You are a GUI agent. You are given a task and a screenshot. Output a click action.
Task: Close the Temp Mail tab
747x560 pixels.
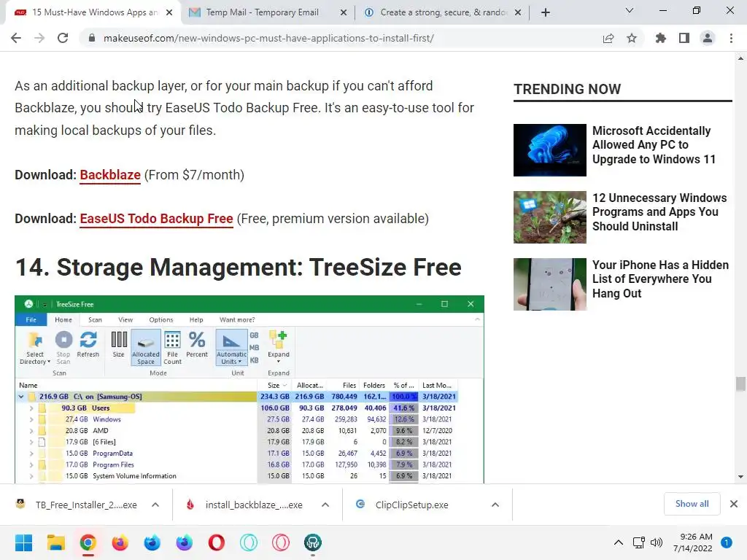[x=344, y=13]
